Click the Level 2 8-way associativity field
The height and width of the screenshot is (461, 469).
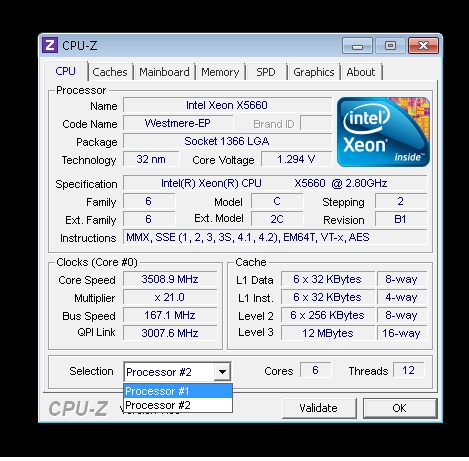(x=402, y=315)
